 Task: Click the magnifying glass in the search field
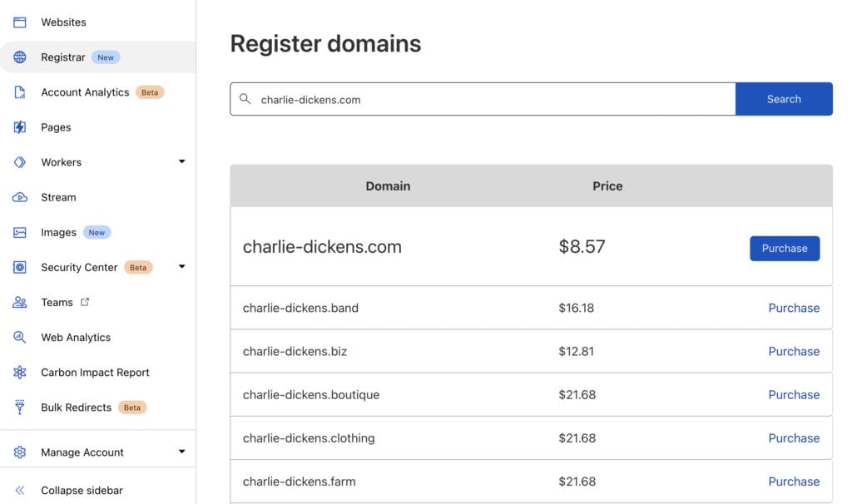[246, 98]
